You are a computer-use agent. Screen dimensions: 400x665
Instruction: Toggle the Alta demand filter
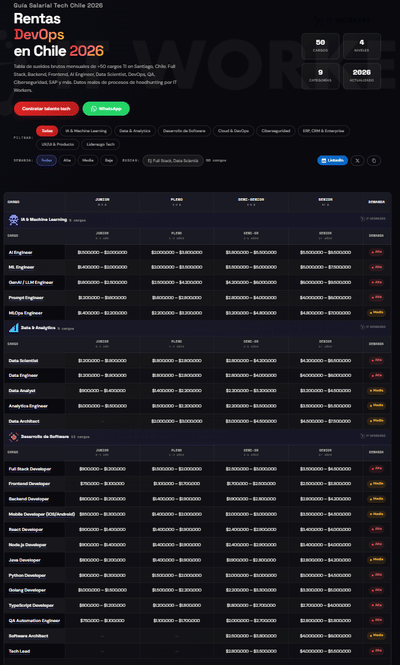click(67, 160)
